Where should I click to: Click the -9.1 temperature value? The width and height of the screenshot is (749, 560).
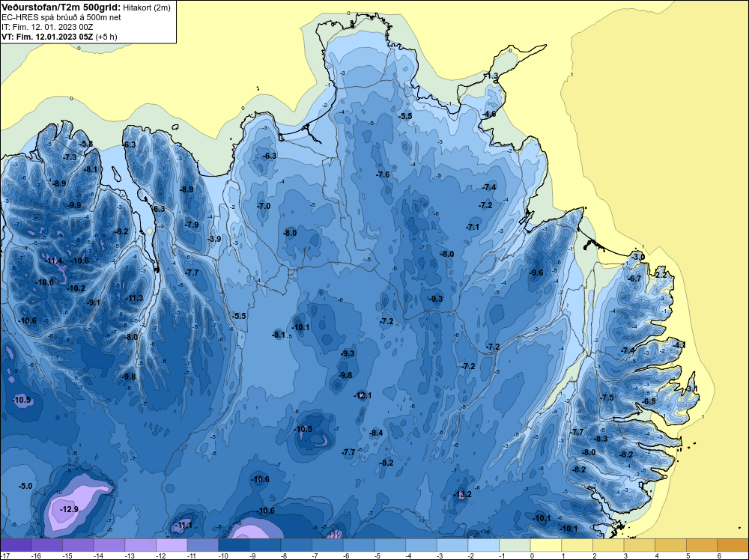pos(94,302)
